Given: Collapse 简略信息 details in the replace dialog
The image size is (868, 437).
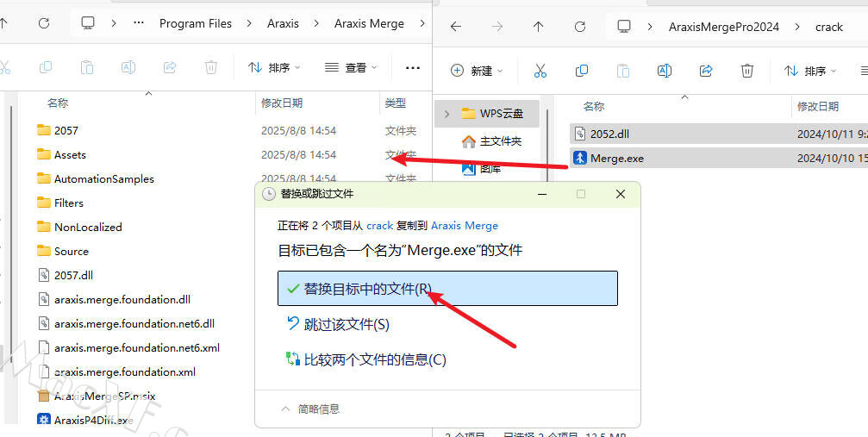Looking at the screenshot, I should coord(310,409).
